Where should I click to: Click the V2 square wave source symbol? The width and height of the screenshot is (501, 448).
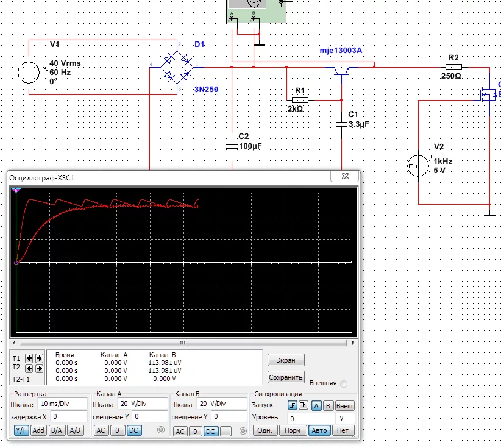coord(419,166)
